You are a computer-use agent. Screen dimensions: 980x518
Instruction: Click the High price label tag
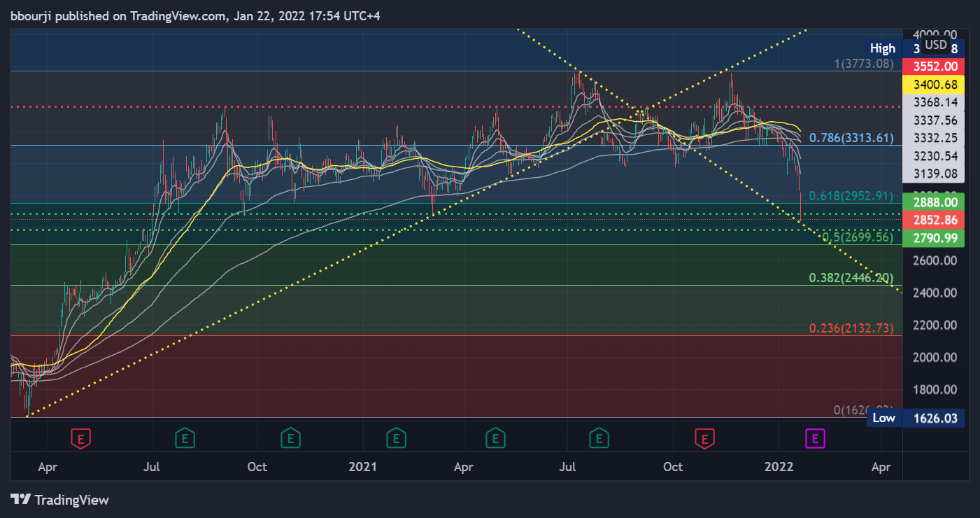883,48
